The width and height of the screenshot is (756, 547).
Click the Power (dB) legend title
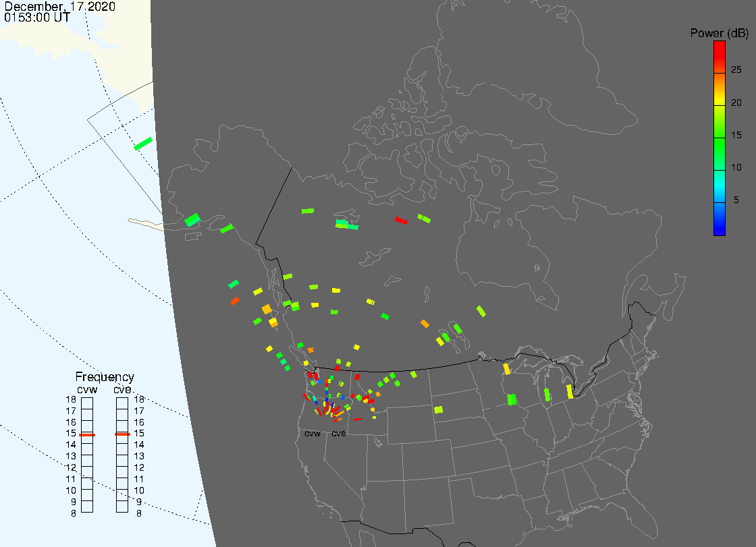719,33
